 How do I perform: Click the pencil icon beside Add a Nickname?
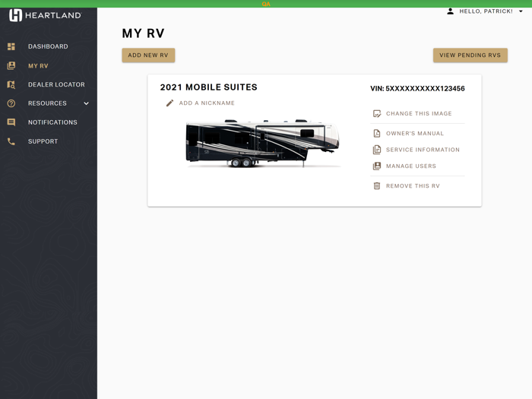click(169, 103)
